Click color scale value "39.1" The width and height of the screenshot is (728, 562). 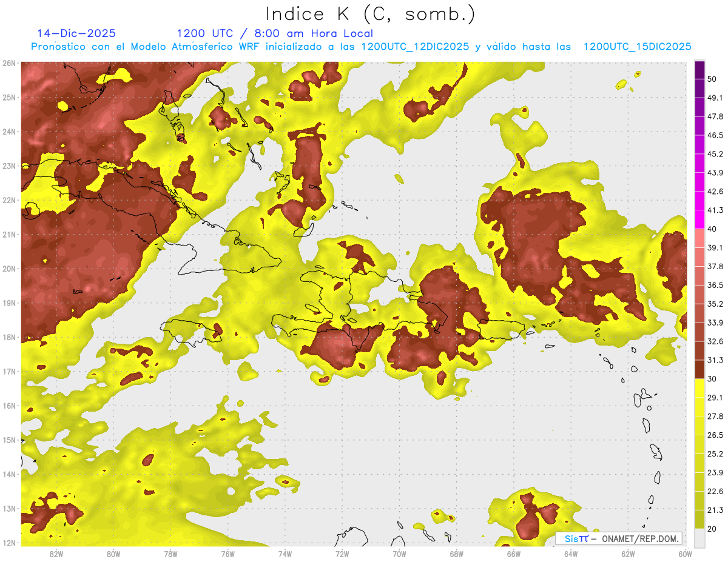pos(715,247)
